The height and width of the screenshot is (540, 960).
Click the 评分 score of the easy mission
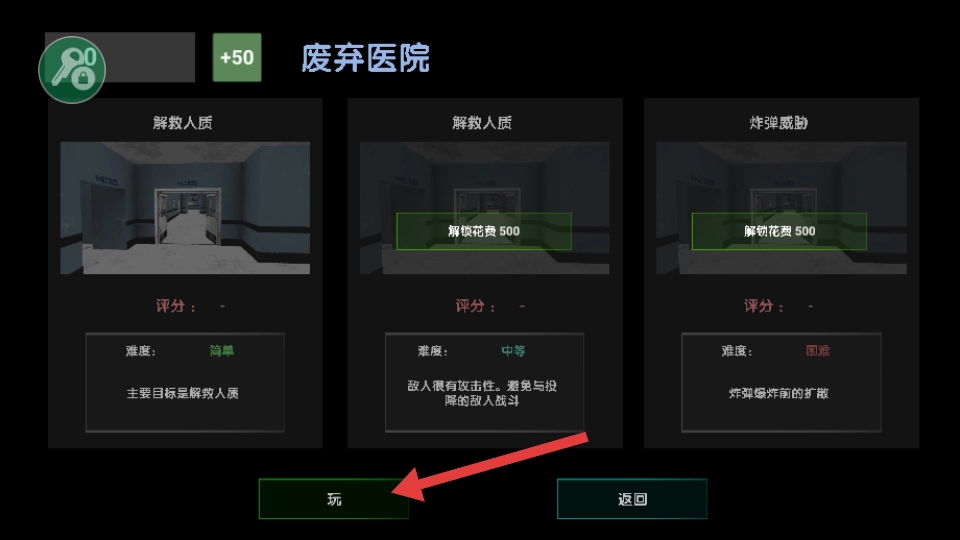(x=190, y=306)
